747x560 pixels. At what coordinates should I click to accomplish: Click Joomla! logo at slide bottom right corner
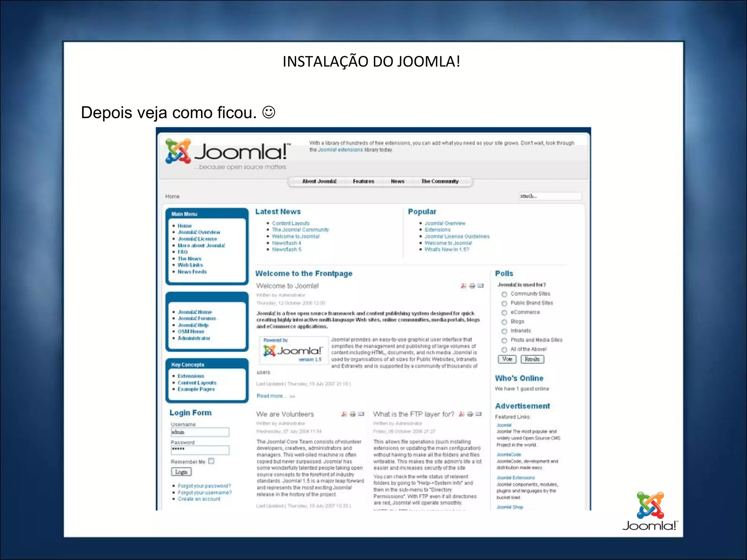(x=650, y=512)
